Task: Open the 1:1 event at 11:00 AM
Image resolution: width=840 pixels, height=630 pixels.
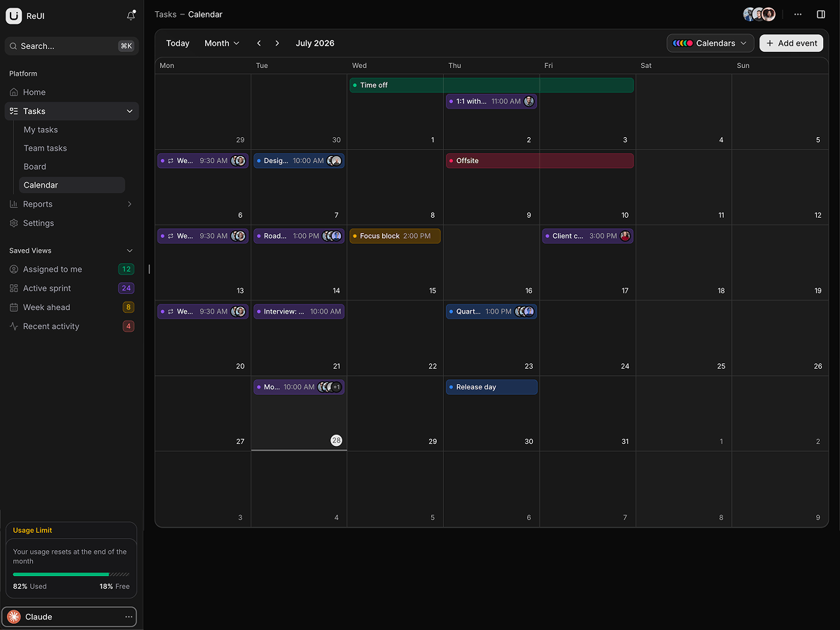Action: pos(491,101)
